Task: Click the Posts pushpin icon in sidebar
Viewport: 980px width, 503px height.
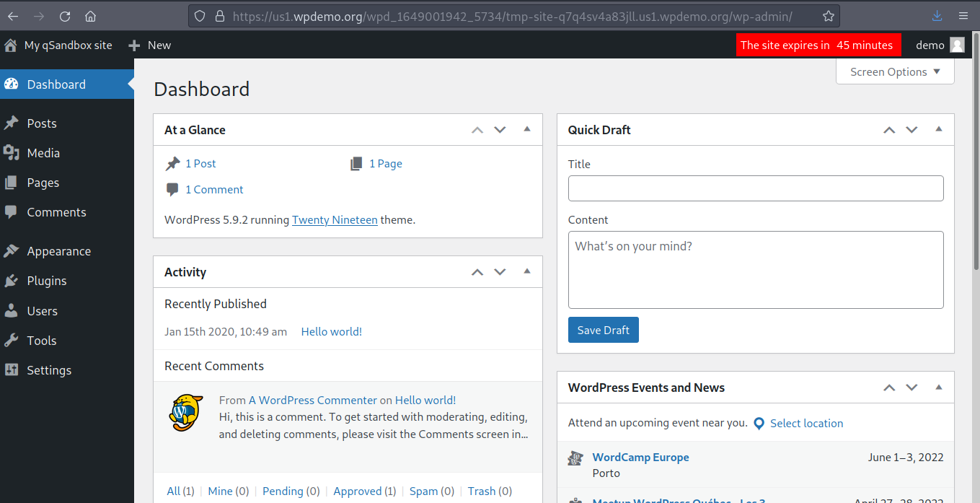Action: pyautogui.click(x=11, y=123)
